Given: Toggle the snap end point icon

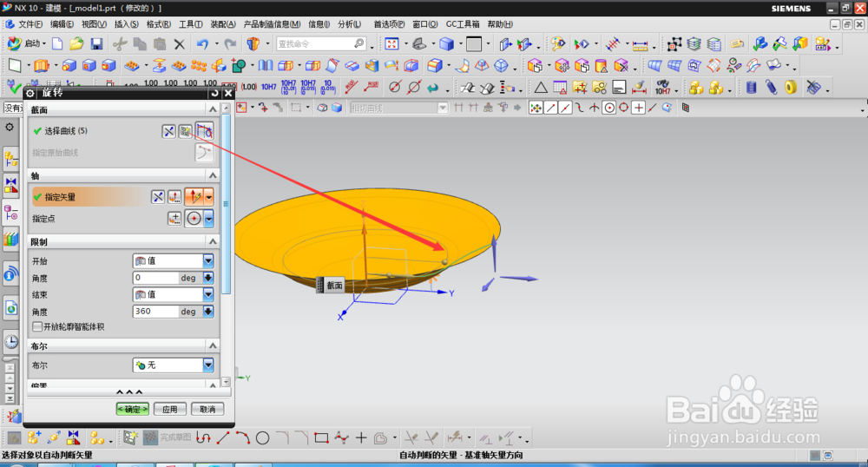Looking at the screenshot, I should tap(550, 108).
